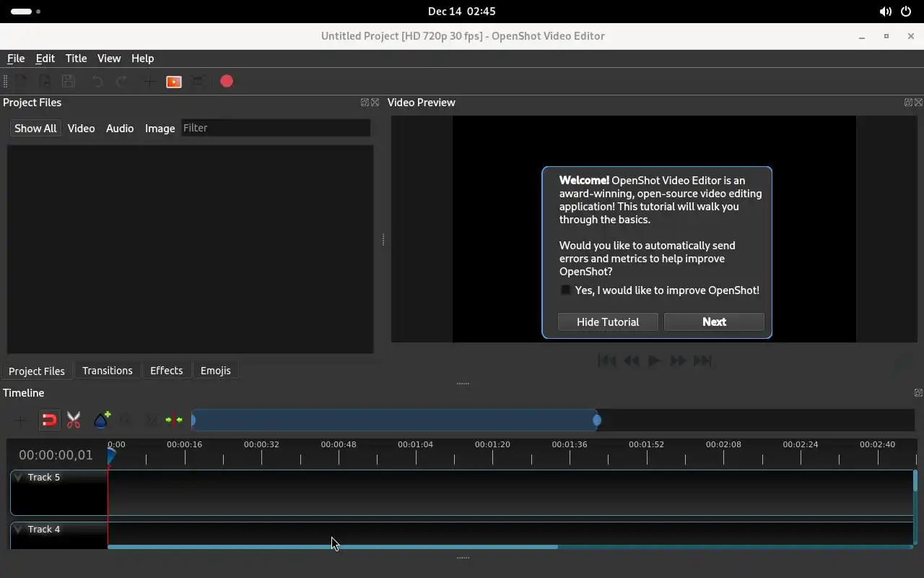Click the zoom slider left handle

(x=193, y=420)
